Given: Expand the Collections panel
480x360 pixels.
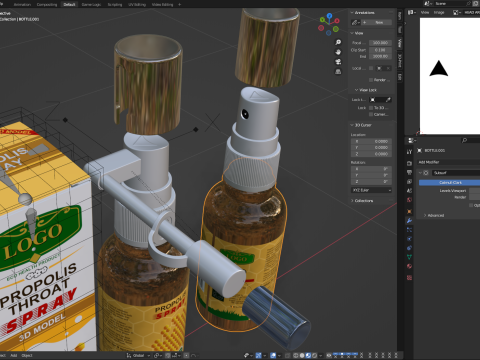Looking at the screenshot, I should click(352, 201).
